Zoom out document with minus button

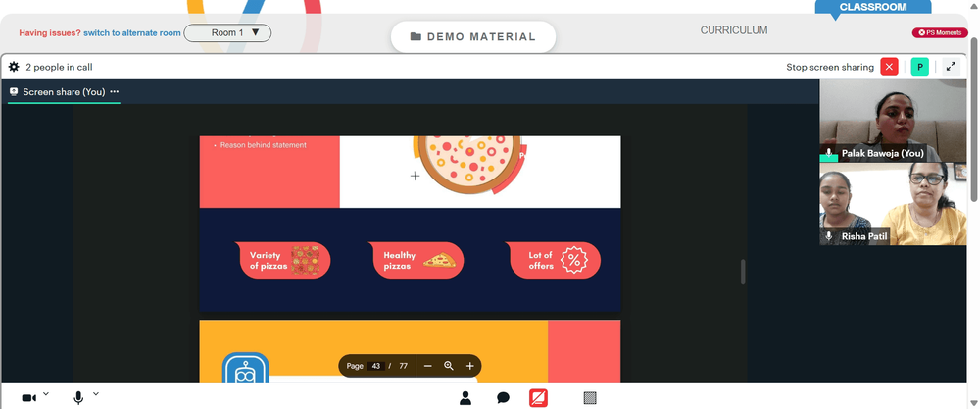[x=428, y=366]
